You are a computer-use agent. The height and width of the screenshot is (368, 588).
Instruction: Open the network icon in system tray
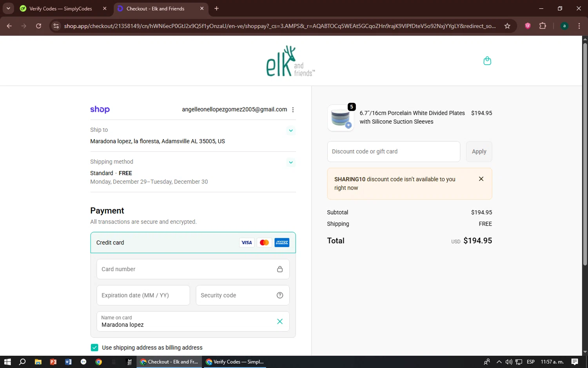tap(519, 362)
